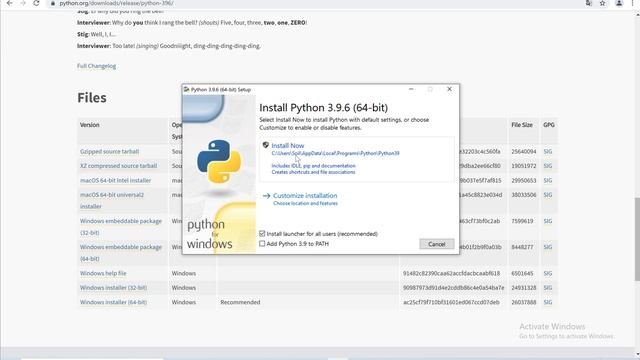Image resolution: width=640 pixels, height=360 pixels.
Task: Click the page vertical scrollbar thumb
Action: point(637,239)
